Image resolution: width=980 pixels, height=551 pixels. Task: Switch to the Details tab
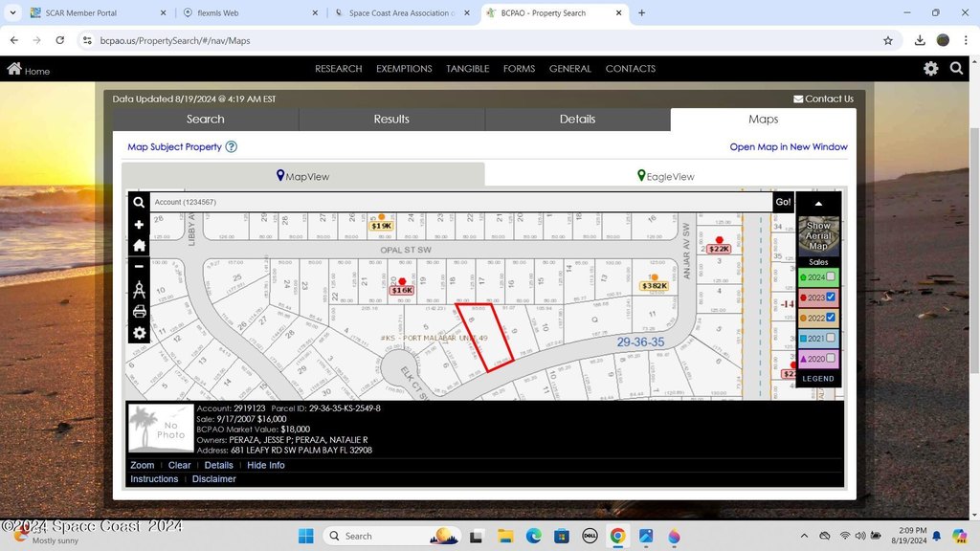click(577, 120)
